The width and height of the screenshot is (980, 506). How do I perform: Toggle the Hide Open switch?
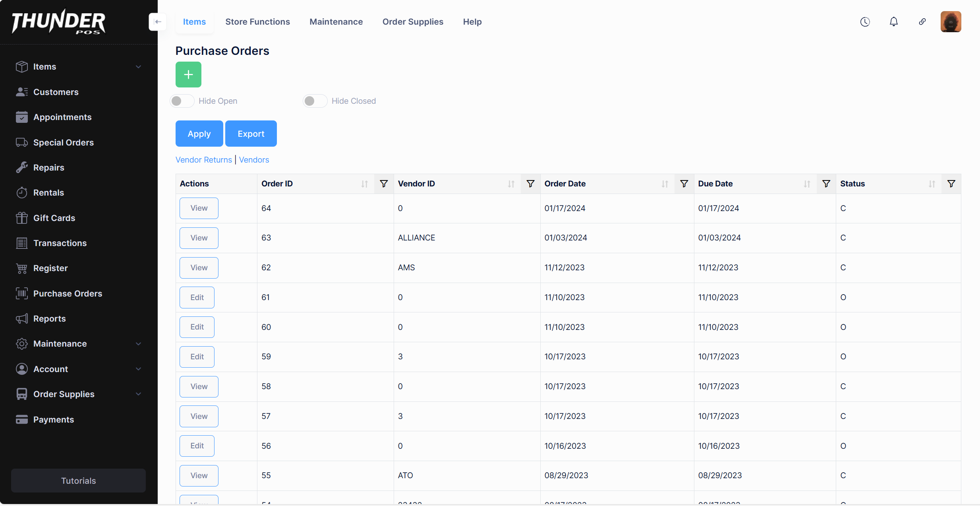point(182,101)
